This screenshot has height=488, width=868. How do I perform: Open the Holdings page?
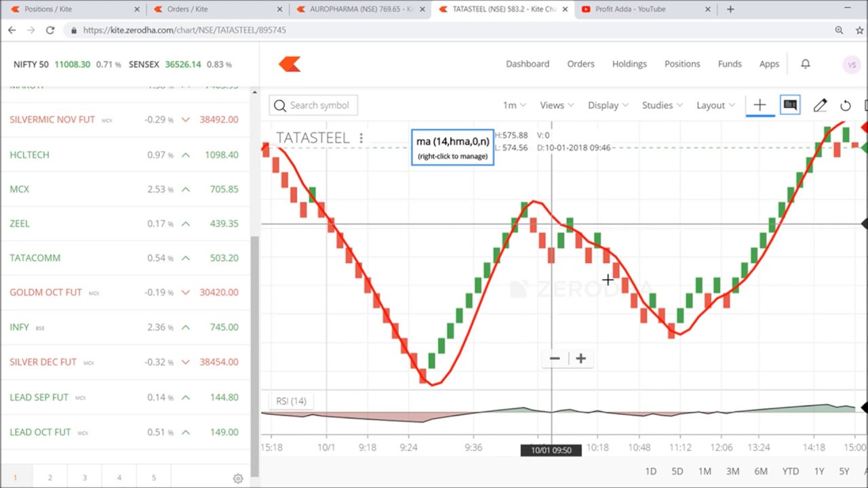pyautogui.click(x=629, y=64)
